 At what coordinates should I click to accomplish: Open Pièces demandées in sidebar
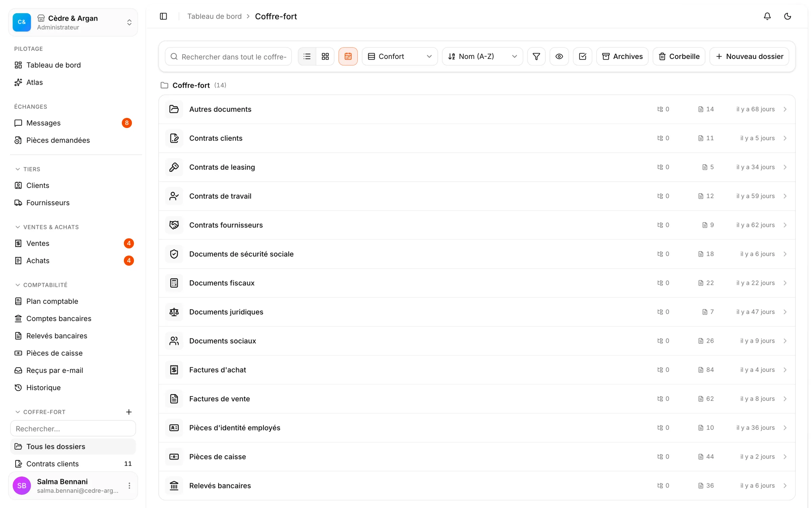(73, 140)
